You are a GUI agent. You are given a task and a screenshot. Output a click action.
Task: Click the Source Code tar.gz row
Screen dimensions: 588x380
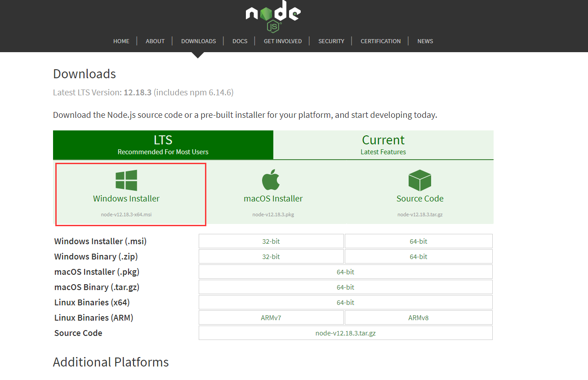345,333
